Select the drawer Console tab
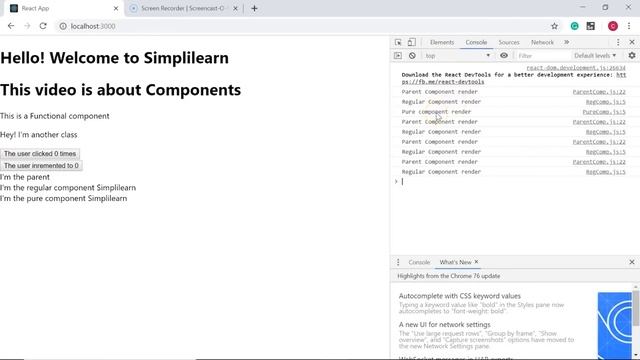 419,262
